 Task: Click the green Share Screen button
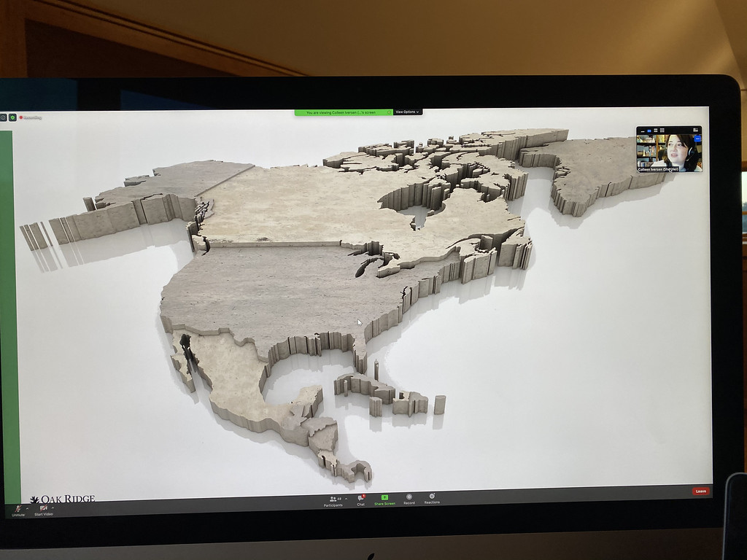pyautogui.click(x=384, y=500)
